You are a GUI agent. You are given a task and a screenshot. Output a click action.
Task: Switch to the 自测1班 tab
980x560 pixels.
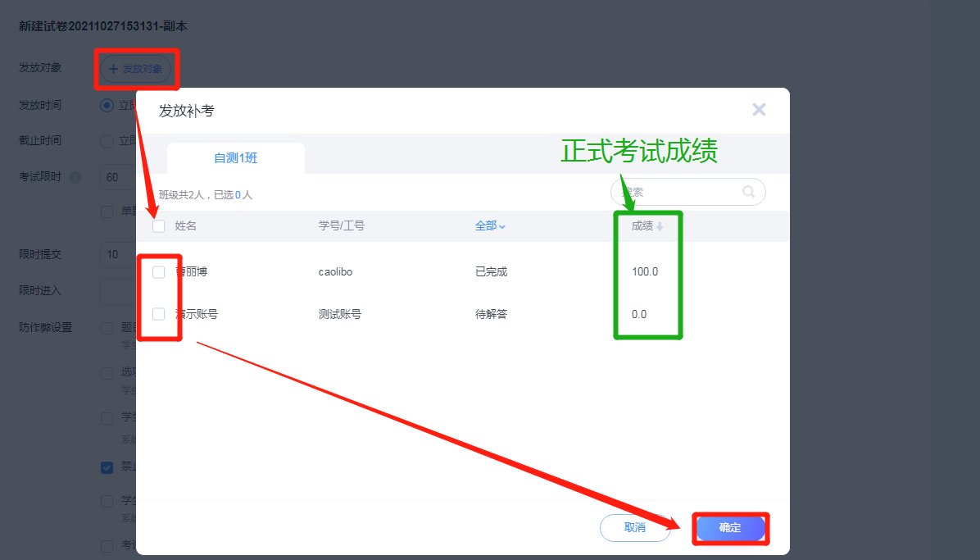click(236, 158)
